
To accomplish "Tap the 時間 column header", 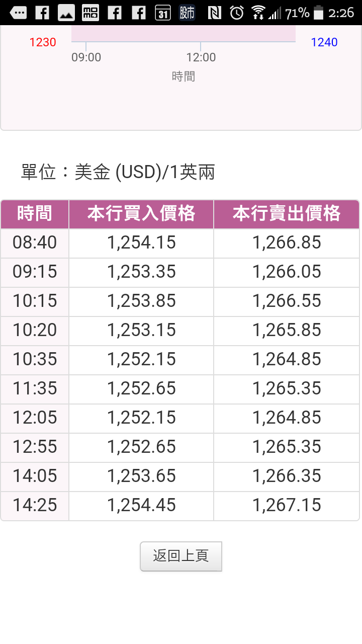I will pos(35,214).
